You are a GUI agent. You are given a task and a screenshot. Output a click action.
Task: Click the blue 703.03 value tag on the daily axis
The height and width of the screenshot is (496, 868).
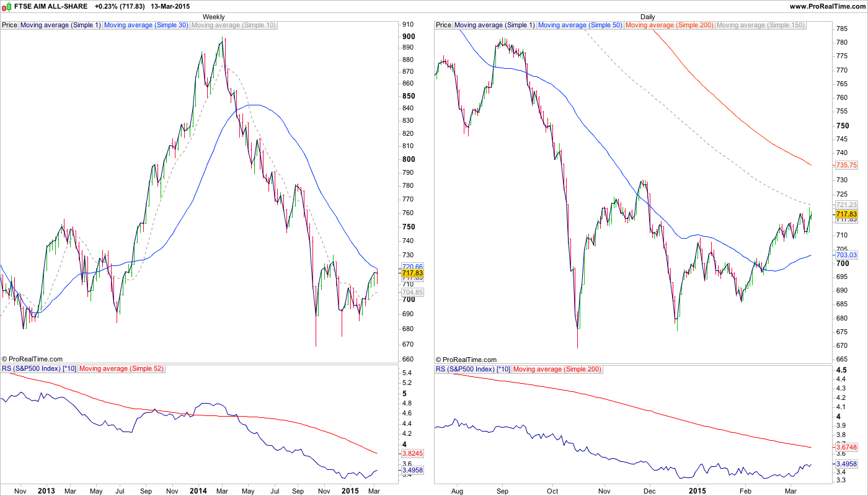click(846, 255)
